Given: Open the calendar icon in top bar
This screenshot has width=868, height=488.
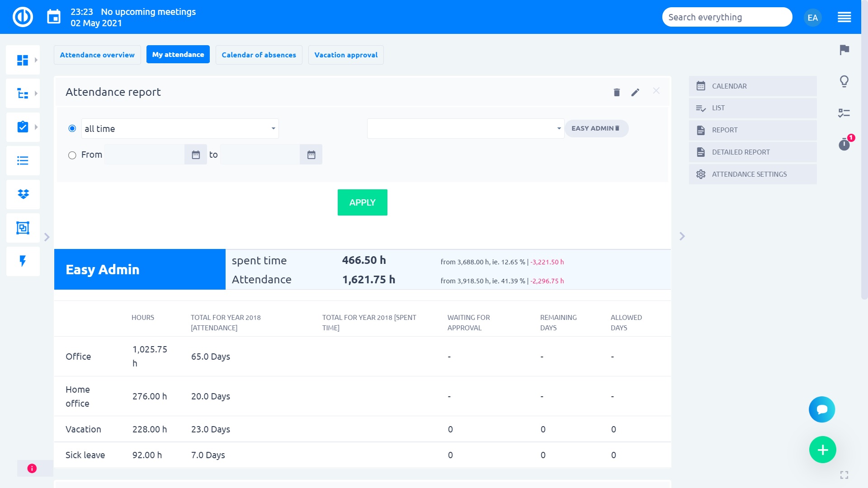Looking at the screenshot, I should click(x=54, y=17).
